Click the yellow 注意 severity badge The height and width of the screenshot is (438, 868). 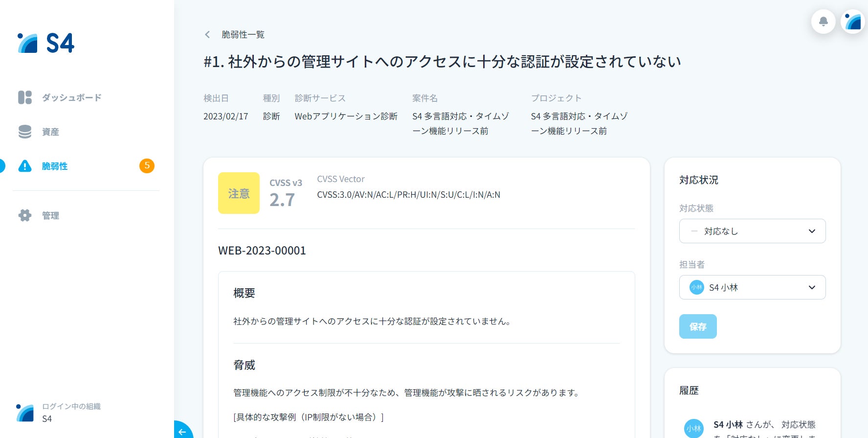click(239, 193)
